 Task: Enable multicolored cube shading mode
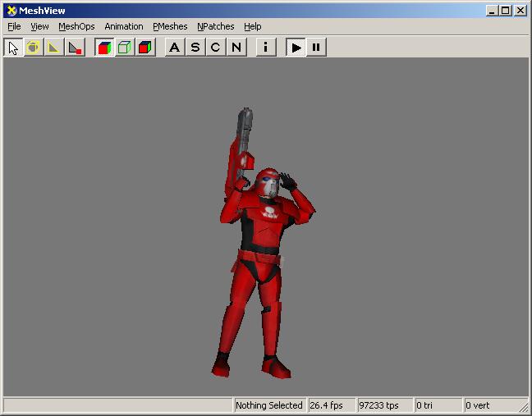[x=104, y=47]
